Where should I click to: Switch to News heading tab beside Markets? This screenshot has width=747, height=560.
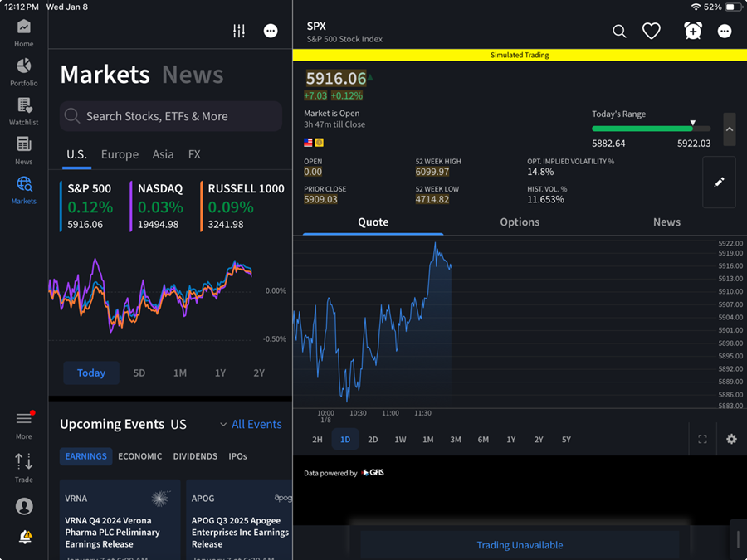click(x=193, y=75)
